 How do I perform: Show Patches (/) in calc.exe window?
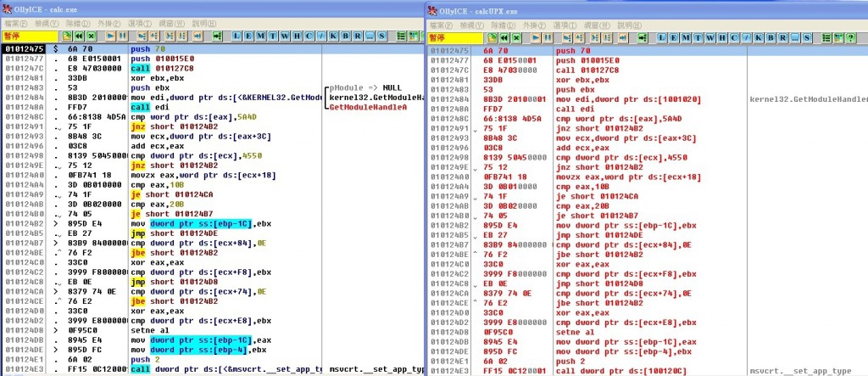[321, 36]
